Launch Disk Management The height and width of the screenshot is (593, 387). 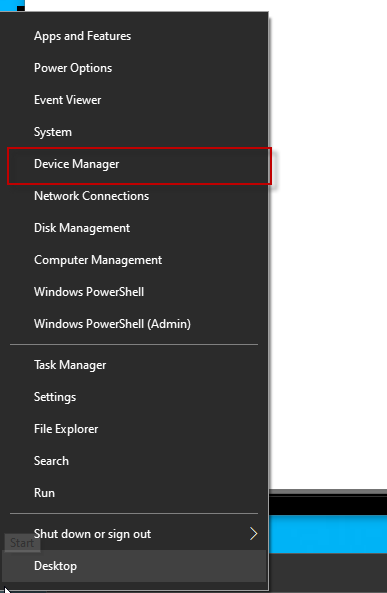tap(134, 228)
